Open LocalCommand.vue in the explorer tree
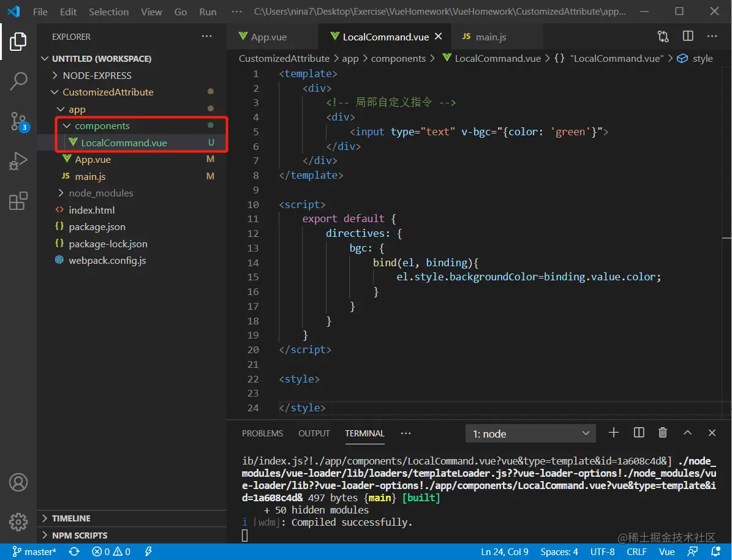This screenshot has width=732, height=560. tap(132, 143)
